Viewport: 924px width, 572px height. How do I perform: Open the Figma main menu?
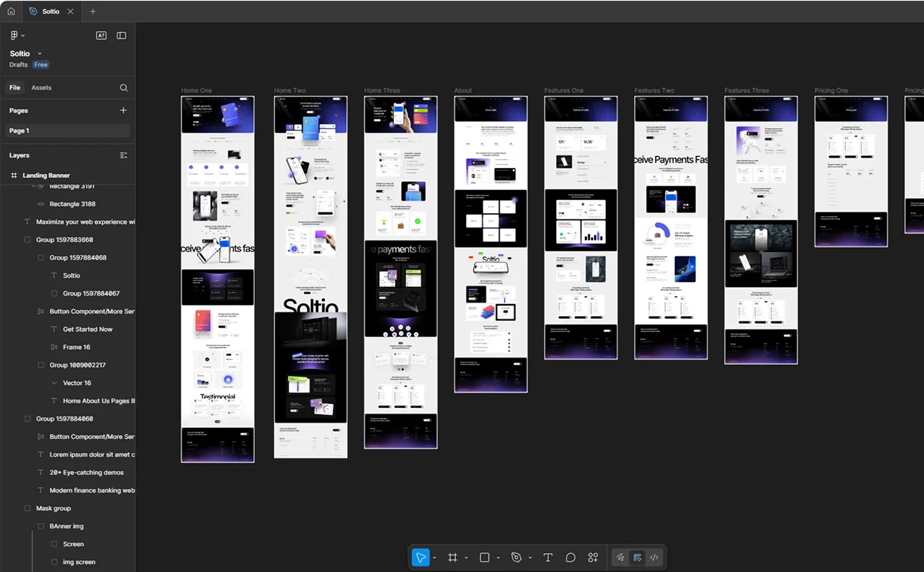(15, 34)
